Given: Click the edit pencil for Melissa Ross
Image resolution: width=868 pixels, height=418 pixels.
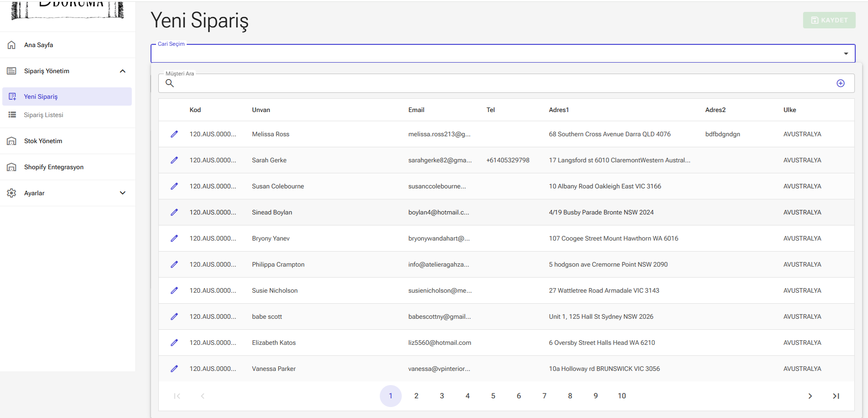Looking at the screenshot, I should (x=174, y=134).
